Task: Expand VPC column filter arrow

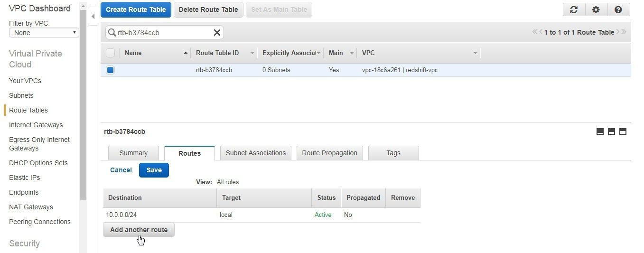Action: (475, 53)
